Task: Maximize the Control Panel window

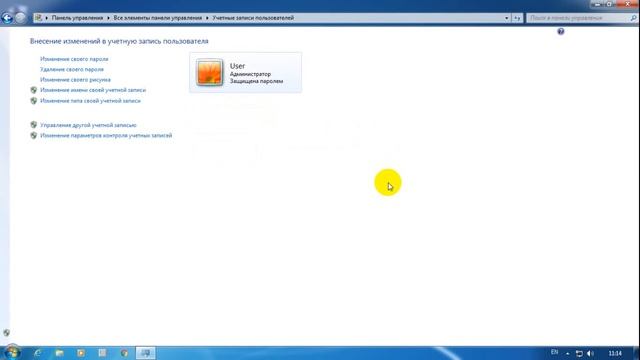Action: [x=609, y=4]
